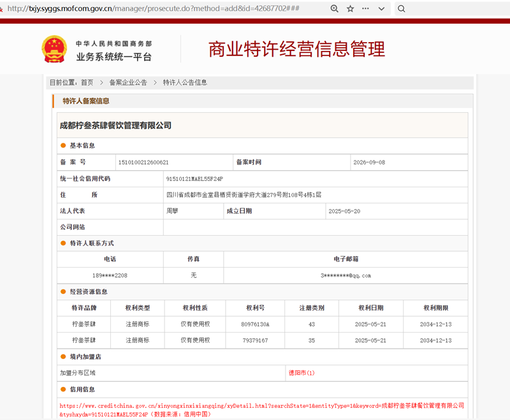Bookmark this page with the star icon
This screenshot has height=420, width=510.
[x=350, y=9]
